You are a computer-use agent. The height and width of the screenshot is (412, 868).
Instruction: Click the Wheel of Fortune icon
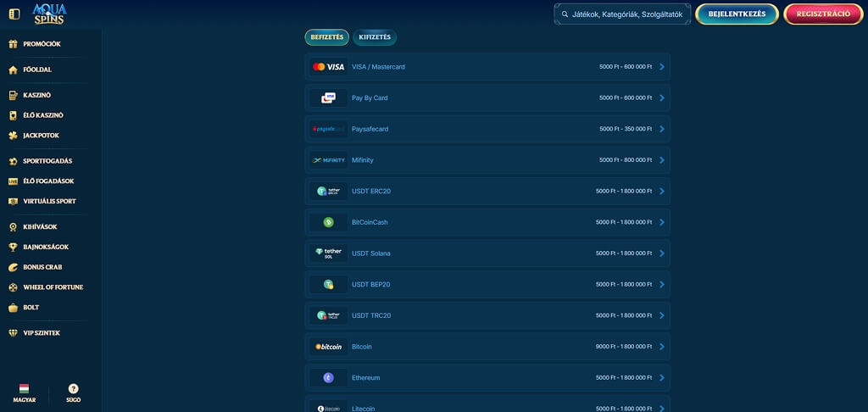14,287
